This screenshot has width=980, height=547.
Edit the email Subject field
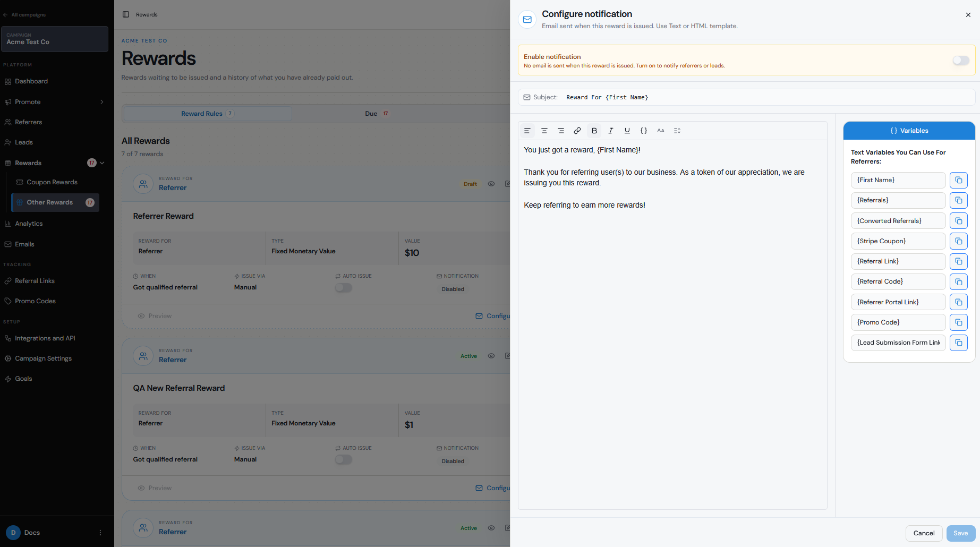pos(746,97)
